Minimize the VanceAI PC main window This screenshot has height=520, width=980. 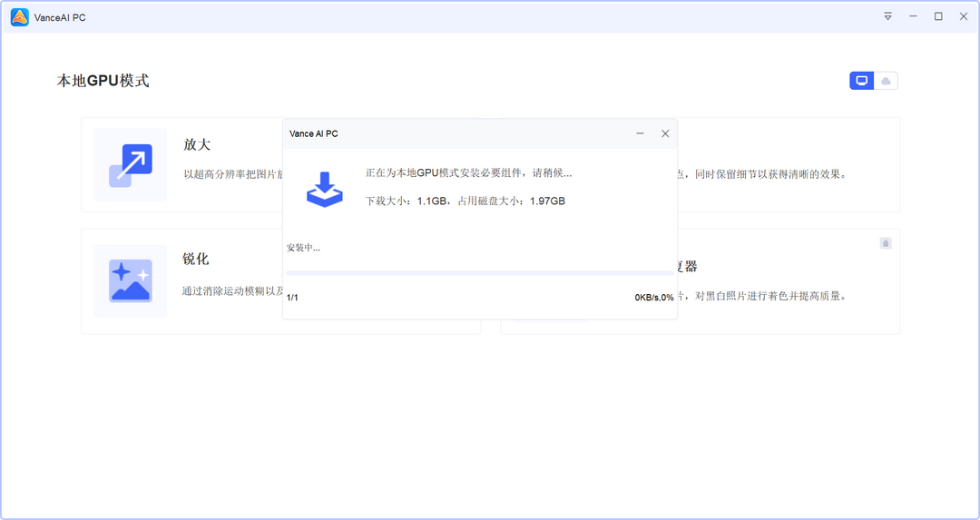913,16
